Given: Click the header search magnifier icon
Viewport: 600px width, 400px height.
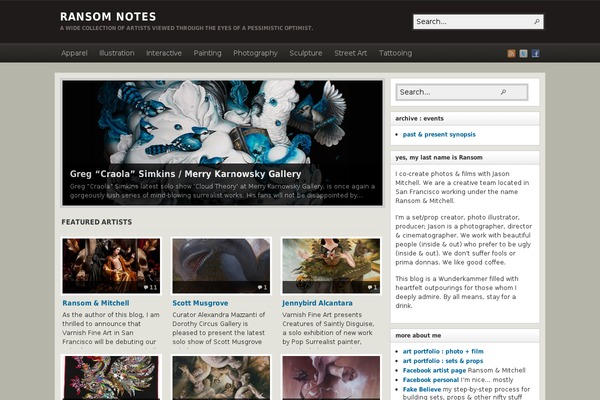Looking at the screenshot, I should pos(537,22).
